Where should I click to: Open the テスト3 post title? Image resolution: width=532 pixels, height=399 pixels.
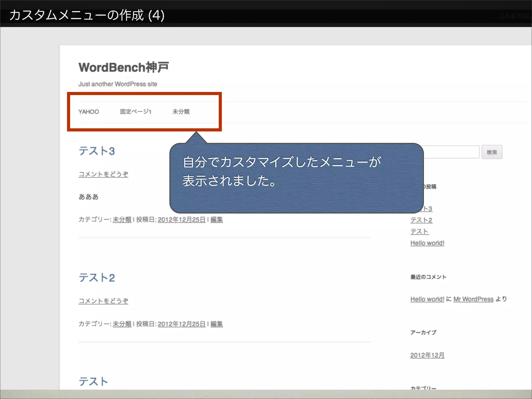click(x=97, y=151)
